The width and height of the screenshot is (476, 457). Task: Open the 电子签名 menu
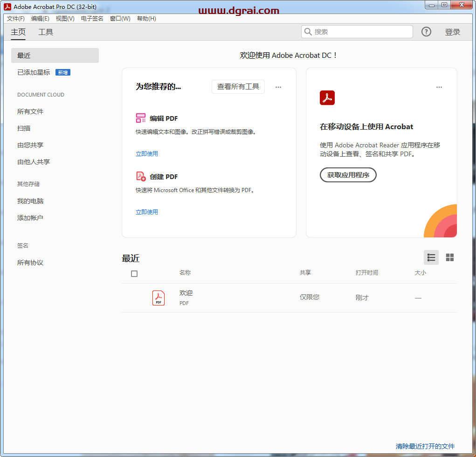[x=92, y=19]
